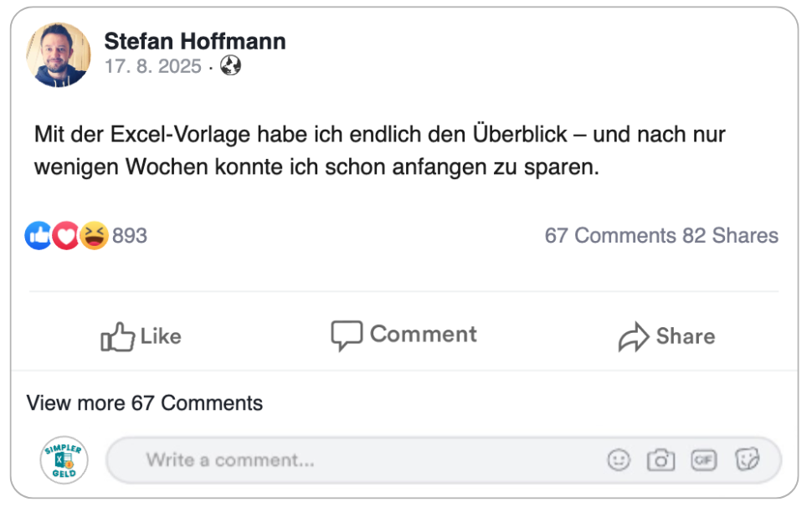Image resolution: width=812 pixels, height=507 pixels.
Task: Click the blue thumbs-up reaction icon
Action: point(39,236)
